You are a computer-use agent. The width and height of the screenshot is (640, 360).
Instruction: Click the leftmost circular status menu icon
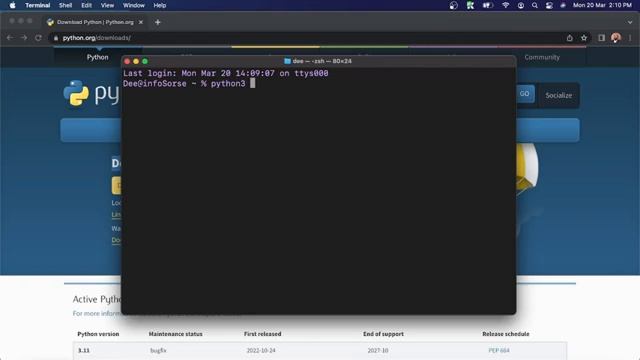[x=453, y=5]
